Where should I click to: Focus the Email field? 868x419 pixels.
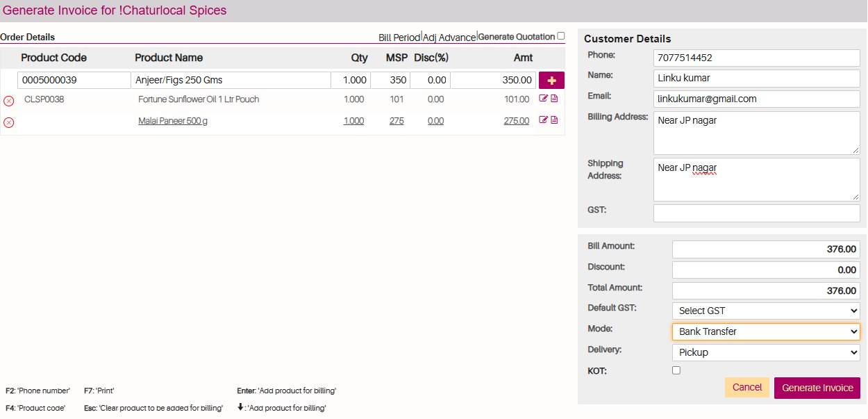pyautogui.click(x=757, y=99)
